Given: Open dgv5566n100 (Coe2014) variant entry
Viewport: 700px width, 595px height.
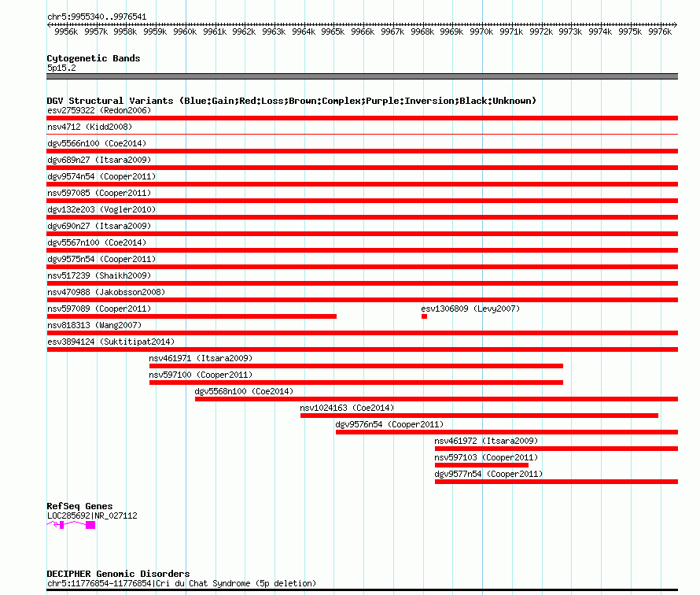Looking at the screenshot, I should (97, 143).
